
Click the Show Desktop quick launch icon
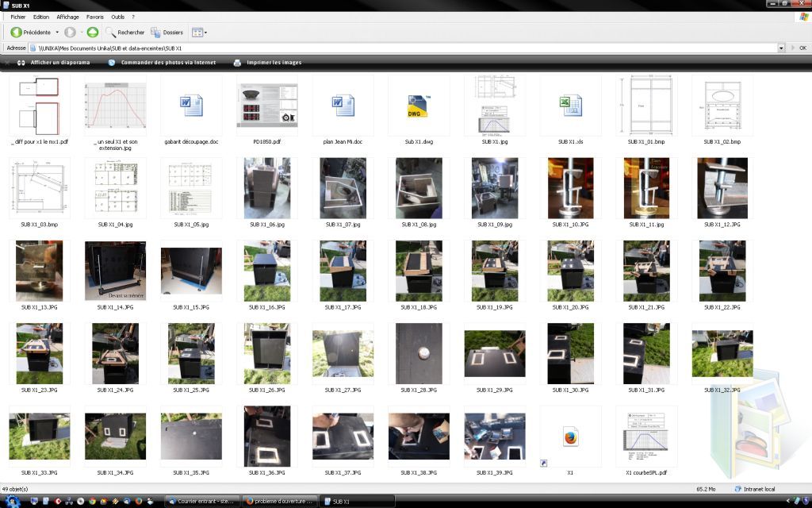click(34, 502)
